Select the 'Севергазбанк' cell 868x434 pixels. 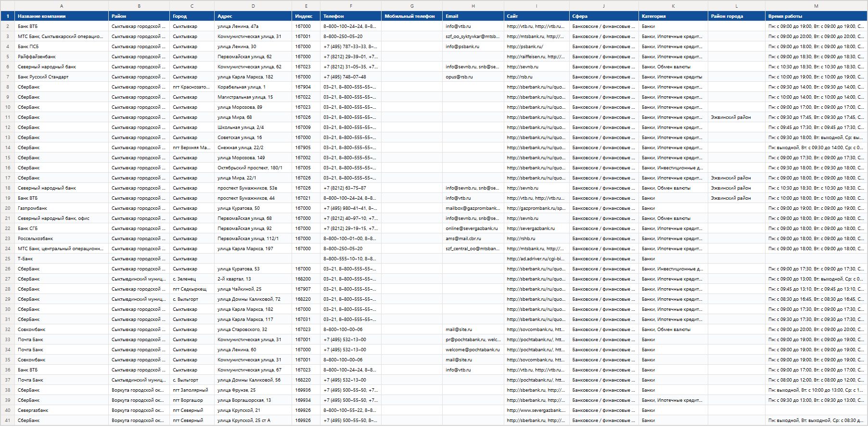(x=62, y=410)
